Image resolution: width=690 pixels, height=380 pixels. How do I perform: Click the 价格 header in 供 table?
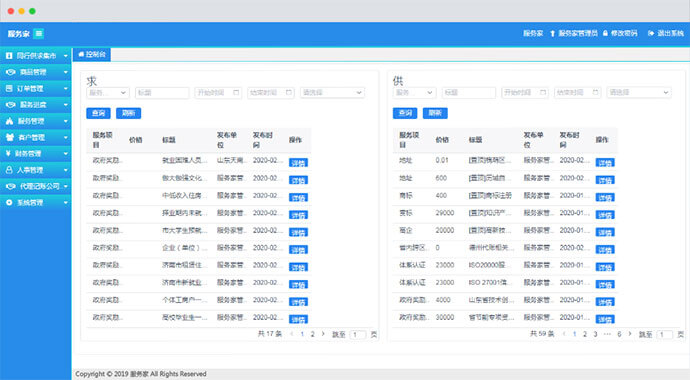point(442,140)
